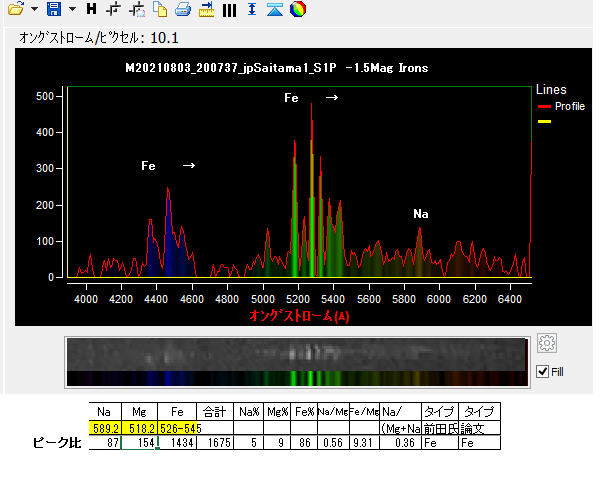
Task: Print the spectrum with the printer icon
Action: pos(183,9)
